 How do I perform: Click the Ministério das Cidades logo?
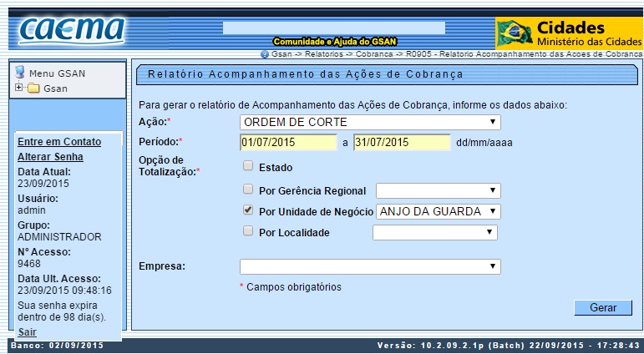[568, 33]
